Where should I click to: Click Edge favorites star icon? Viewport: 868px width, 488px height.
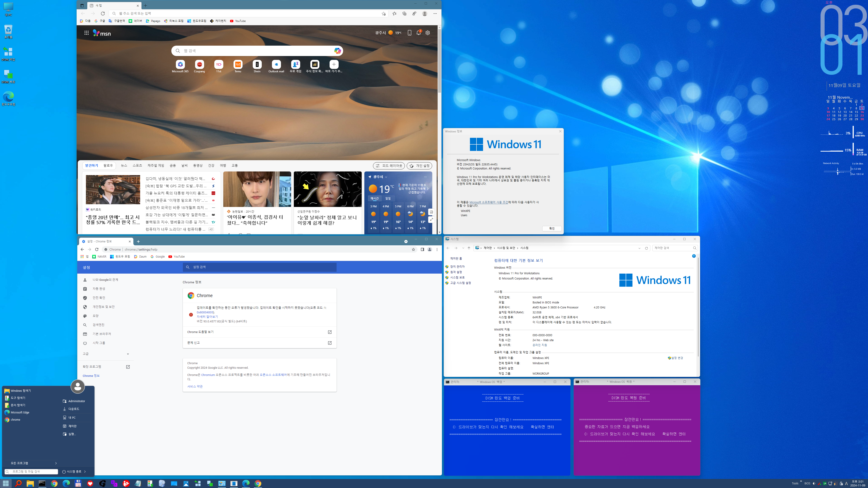(394, 14)
